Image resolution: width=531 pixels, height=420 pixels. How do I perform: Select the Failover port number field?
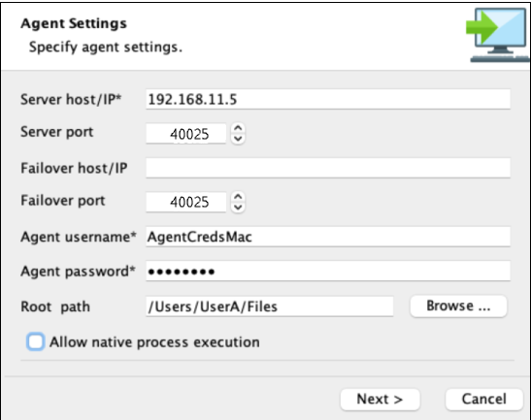click(x=186, y=202)
